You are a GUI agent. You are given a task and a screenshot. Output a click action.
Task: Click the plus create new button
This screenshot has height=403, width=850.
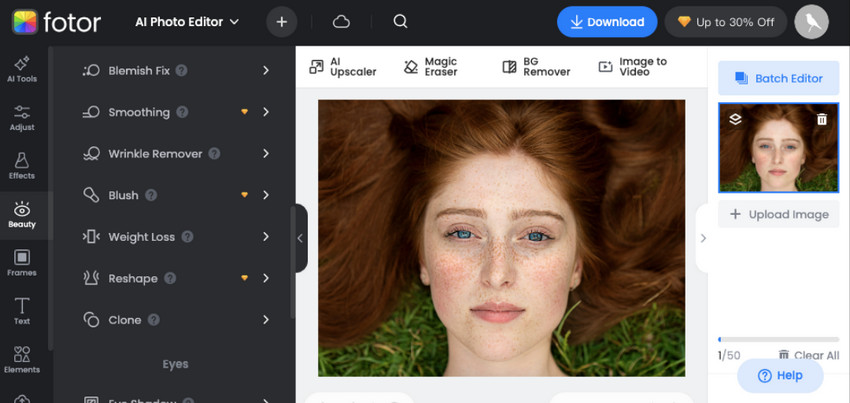(281, 22)
